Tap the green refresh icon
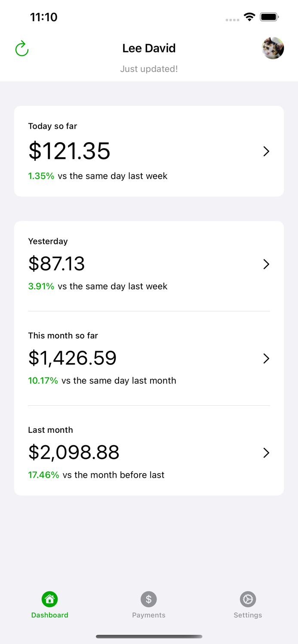Viewport: 298px width, 644px height. (22, 49)
